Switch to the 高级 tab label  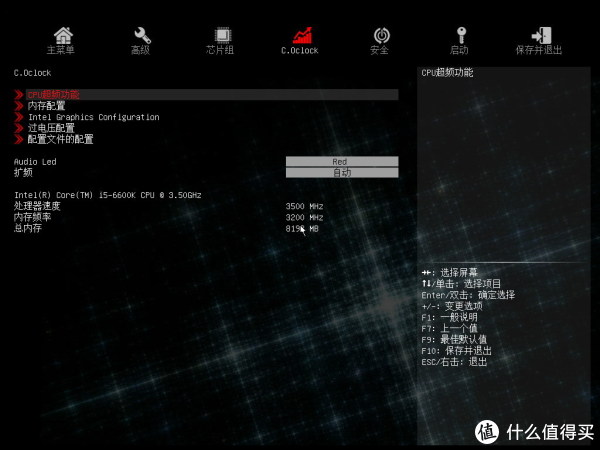pos(140,50)
